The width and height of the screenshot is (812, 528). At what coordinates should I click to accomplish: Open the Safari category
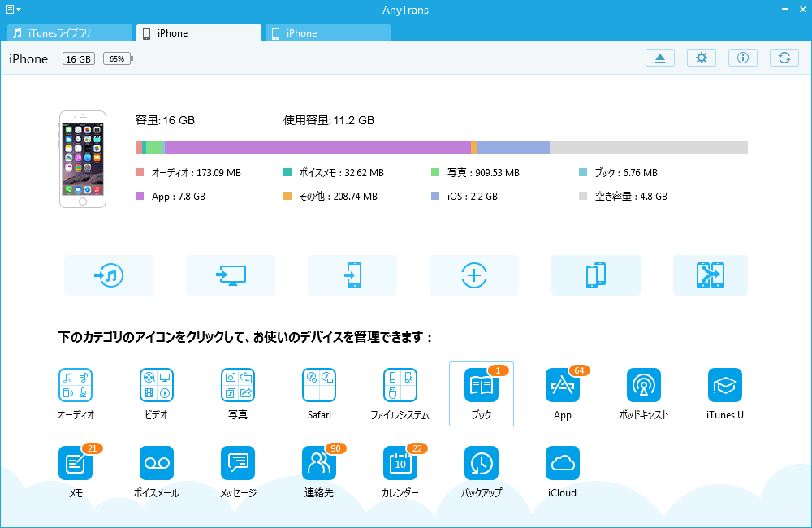coord(319,385)
